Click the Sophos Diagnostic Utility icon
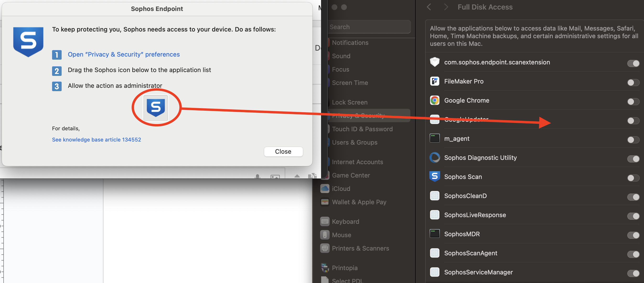Viewport: 644px width, 283px height. click(x=435, y=158)
